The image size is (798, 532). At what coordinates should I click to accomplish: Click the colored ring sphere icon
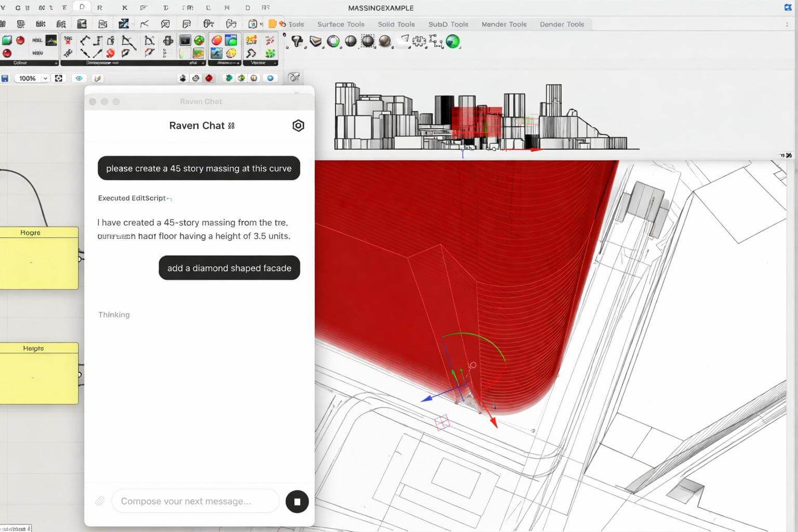(x=333, y=42)
